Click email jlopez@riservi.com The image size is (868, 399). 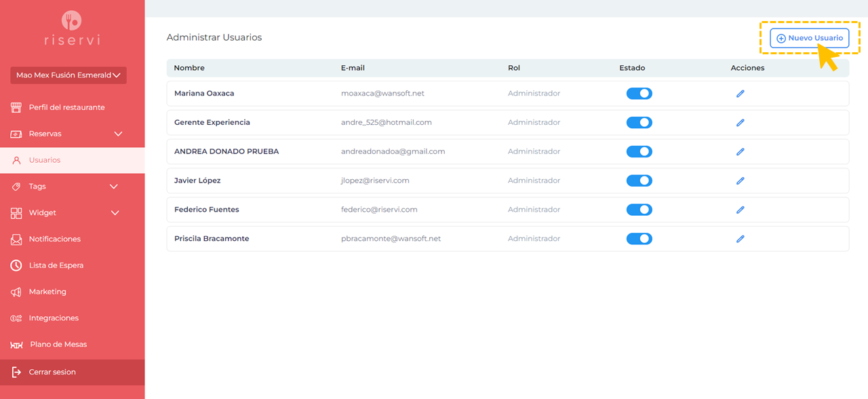[x=375, y=180]
